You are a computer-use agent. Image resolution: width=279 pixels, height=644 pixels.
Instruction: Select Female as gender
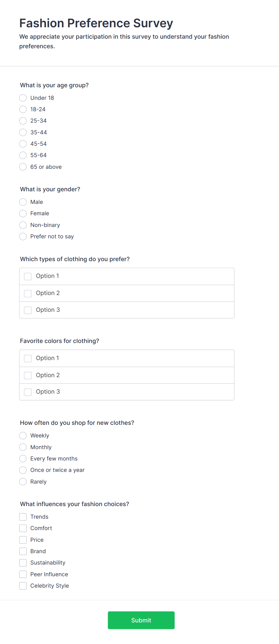(23, 213)
